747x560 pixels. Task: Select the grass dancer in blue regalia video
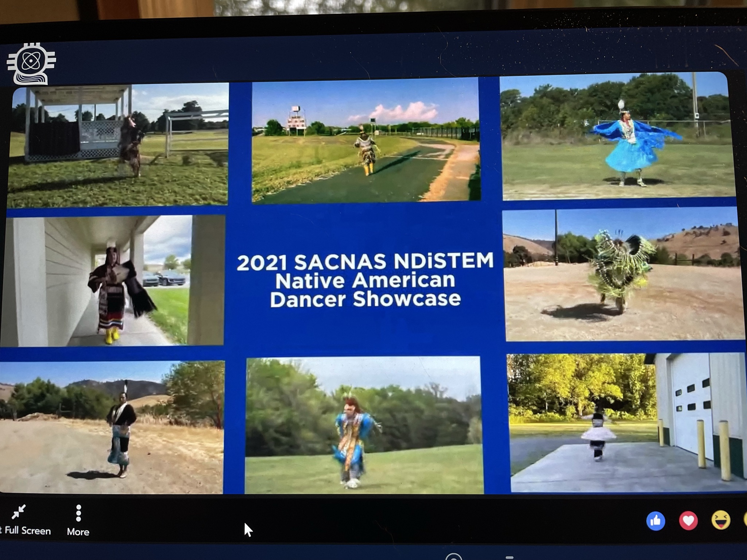[364, 425]
